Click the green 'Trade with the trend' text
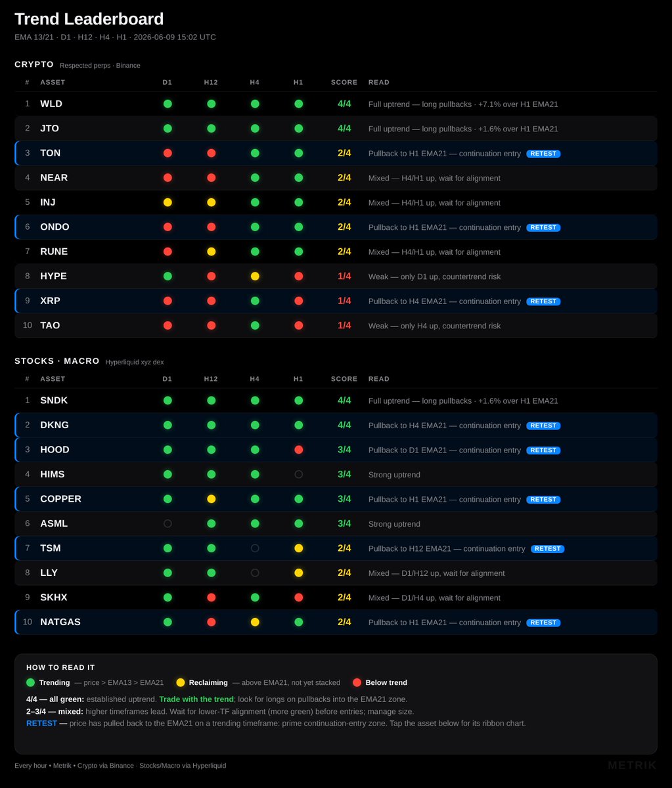The width and height of the screenshot is (672, 788). click(x=196, y=699)
